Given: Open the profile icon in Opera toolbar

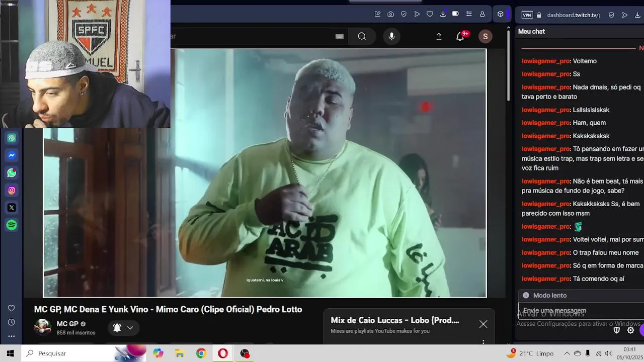Looking at the screenshot, I should pyautogui.click(x=482, y=14).
